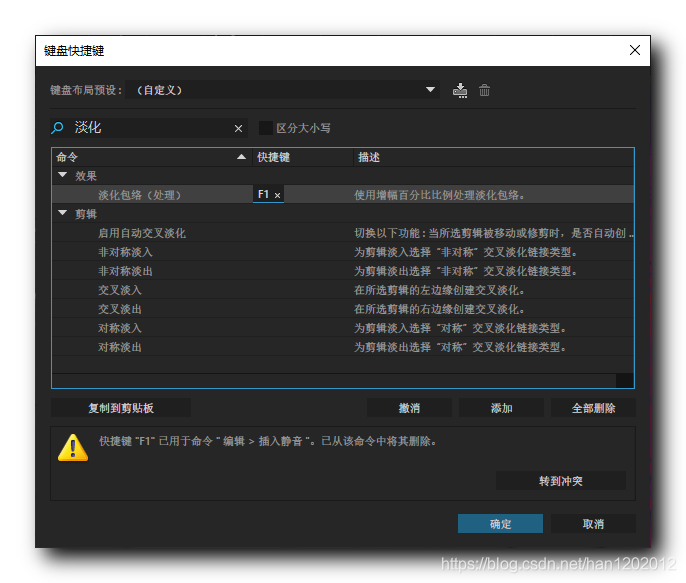Viewport: 686px width, 583px height.
Task: Toggle the 区分大小写 checkbox
Action: point(266,128)
